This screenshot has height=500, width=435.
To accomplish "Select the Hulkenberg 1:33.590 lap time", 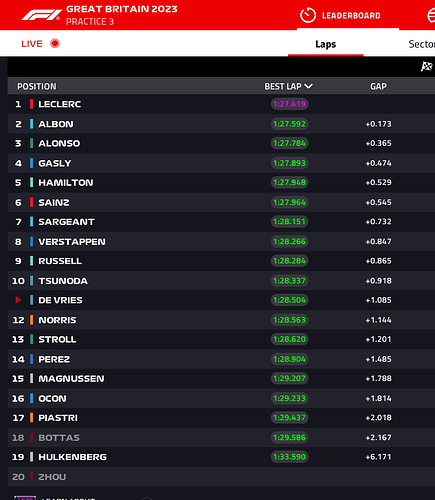I will click(289, 457).
